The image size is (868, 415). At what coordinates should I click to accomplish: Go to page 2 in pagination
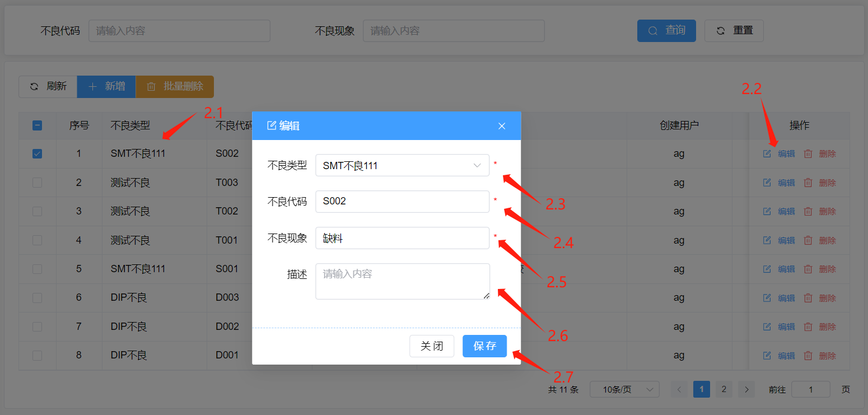coord(724,389)
